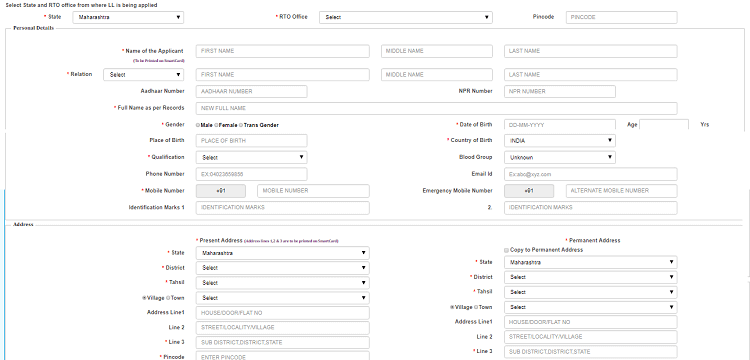Open the Relation dropdown

coord(143,75)
